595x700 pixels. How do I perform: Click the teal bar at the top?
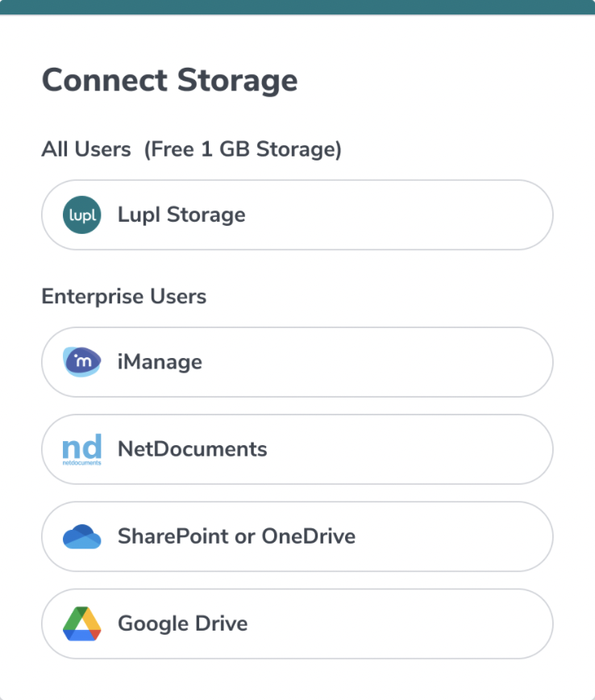coord(297,6)
